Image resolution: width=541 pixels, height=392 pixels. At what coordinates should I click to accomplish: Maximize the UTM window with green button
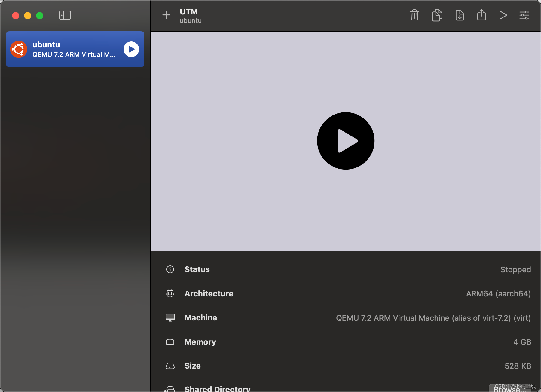(x=40, y=16)
